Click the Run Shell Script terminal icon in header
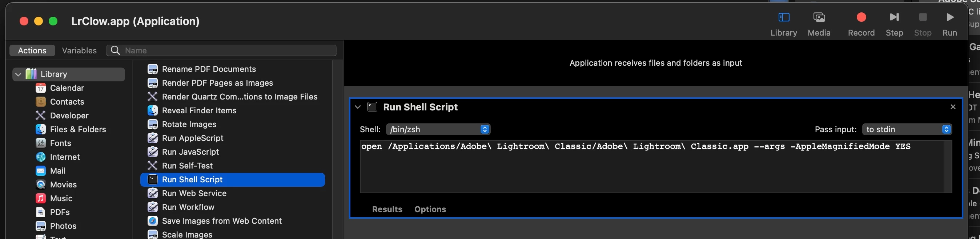Viewport: 980px width, 239px height. [x=372, y=107]
